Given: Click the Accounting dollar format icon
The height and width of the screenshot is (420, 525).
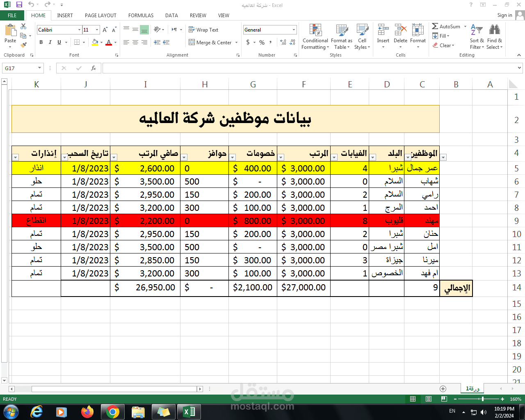Looking at the screenshot, I should (x=248, y=42).
